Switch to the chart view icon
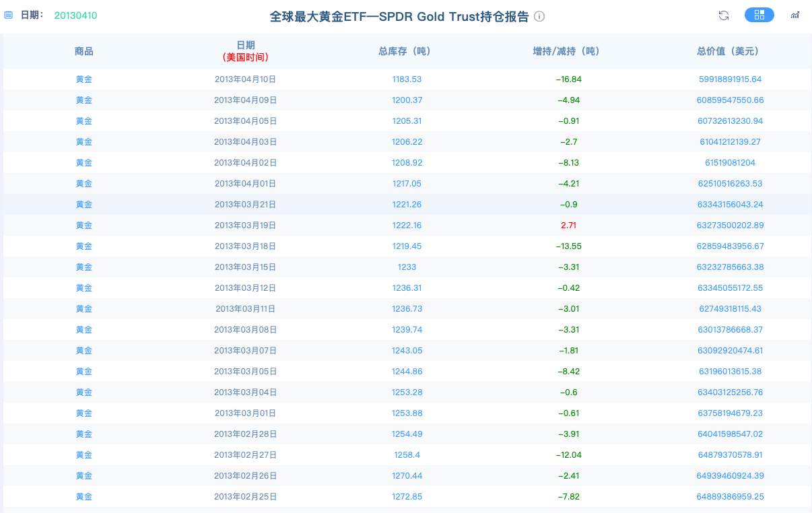 pos(795,15)
